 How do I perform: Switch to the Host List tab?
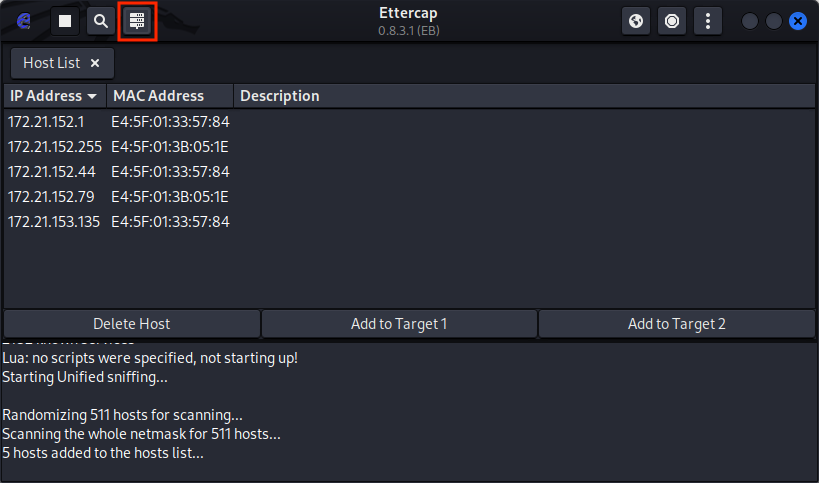point(52,63)
